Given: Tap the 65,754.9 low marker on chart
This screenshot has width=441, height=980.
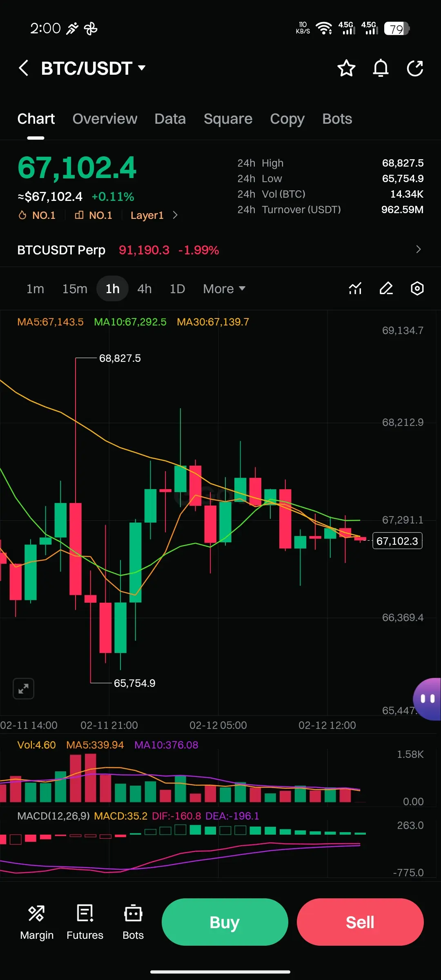Looking at the screenshot, I should pos(135,683).
